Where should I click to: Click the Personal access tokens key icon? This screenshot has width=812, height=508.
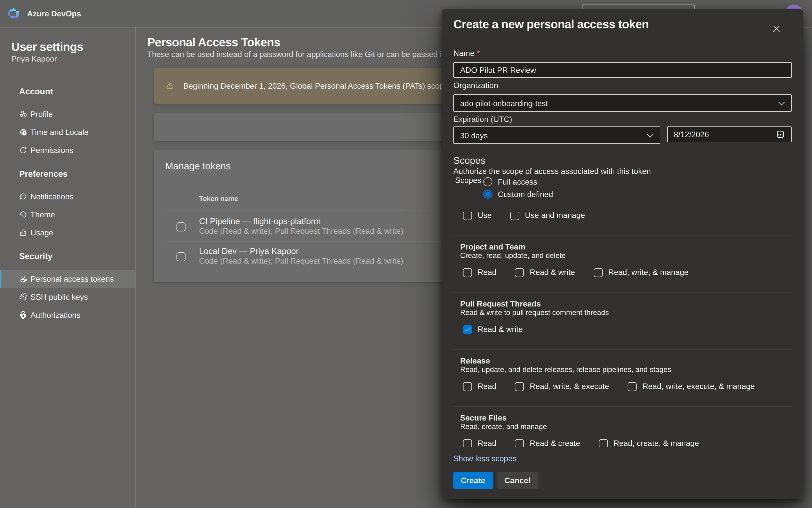tap(23, 279)
